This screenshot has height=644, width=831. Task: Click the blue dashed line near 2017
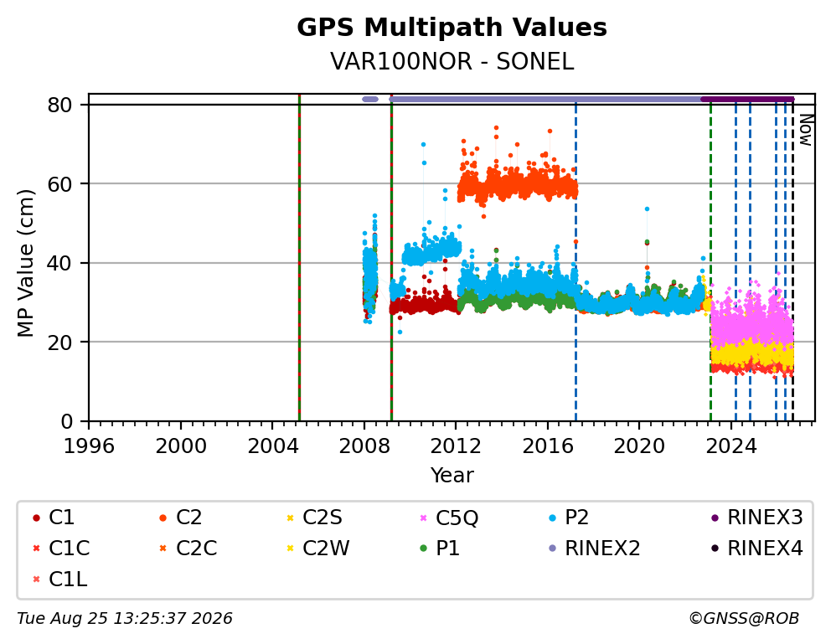(576, 263)
